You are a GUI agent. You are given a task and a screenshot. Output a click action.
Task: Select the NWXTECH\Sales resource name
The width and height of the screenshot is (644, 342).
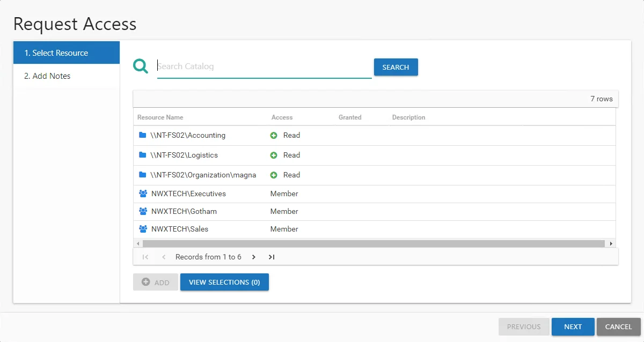(180, 229)
